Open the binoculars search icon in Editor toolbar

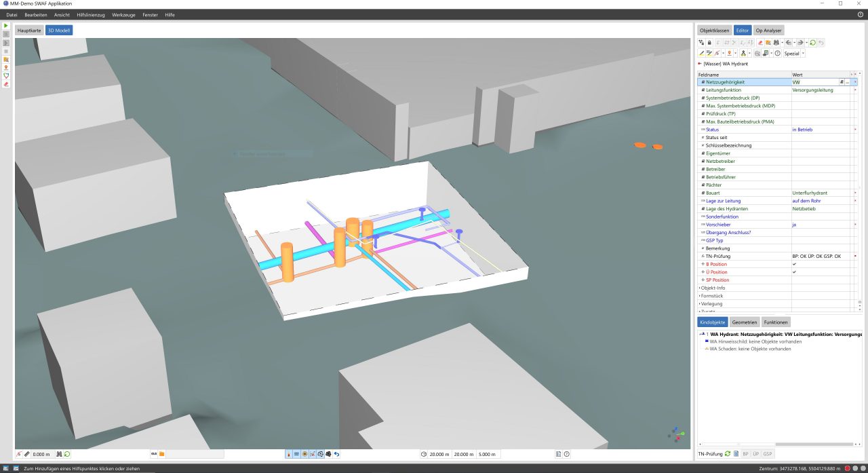click(777, 43)
